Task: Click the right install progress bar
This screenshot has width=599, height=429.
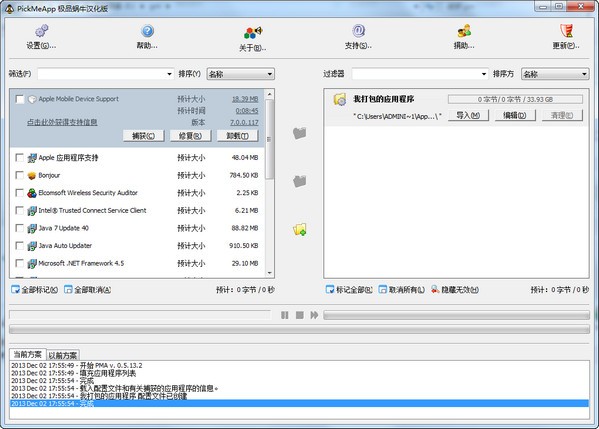Action: (x=457, y=315)
